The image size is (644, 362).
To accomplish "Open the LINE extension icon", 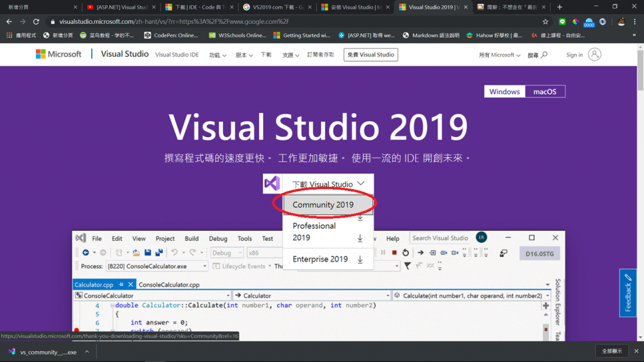I will (562, 21).
